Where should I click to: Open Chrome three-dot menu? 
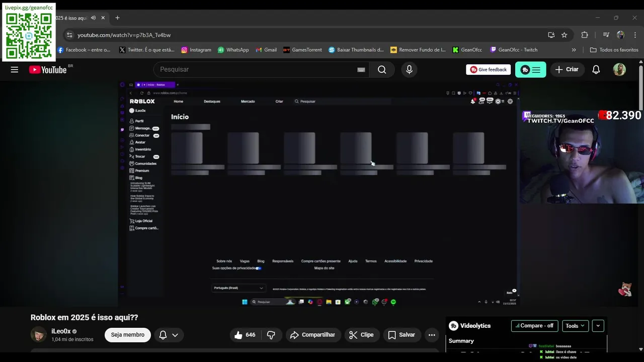(x=635, y=35)
